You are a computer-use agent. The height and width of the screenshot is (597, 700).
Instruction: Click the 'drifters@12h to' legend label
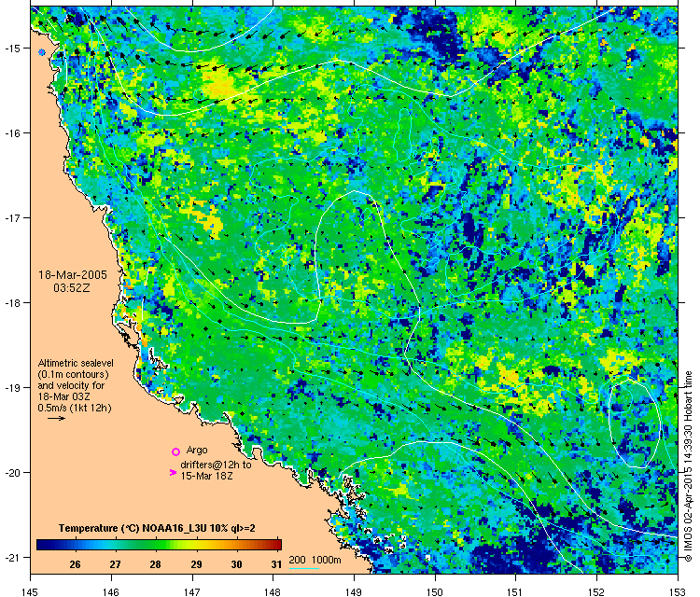click(x=217, y=465)
